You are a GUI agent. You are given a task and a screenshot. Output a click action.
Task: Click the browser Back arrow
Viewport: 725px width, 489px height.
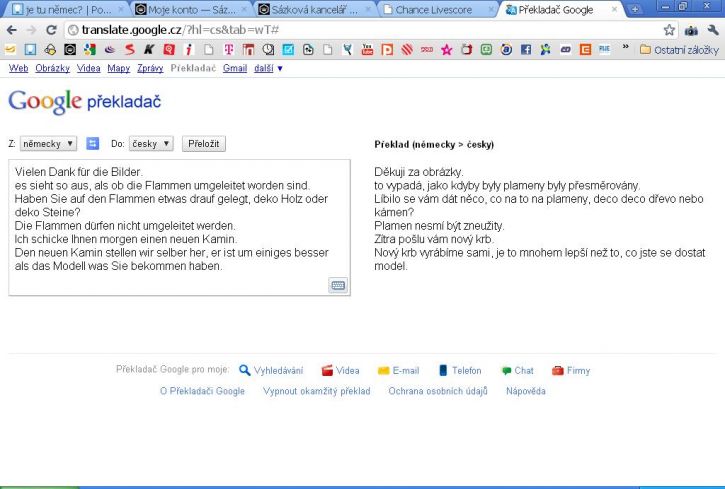click(x=11, y=30)
